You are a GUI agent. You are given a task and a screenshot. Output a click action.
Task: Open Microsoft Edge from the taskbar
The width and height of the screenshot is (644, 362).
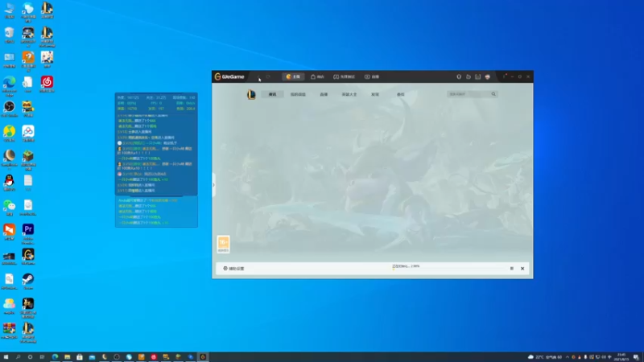pos(55,357)
